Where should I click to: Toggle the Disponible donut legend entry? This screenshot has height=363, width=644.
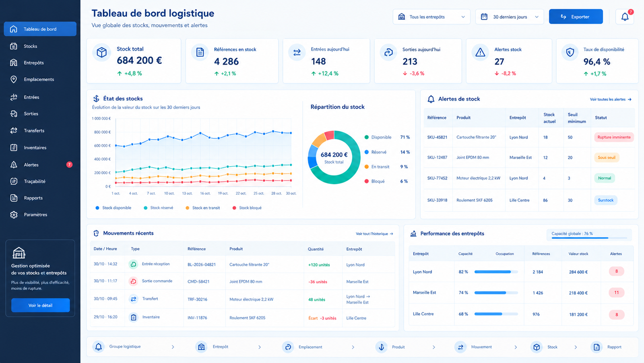click(x=387, y=137)
